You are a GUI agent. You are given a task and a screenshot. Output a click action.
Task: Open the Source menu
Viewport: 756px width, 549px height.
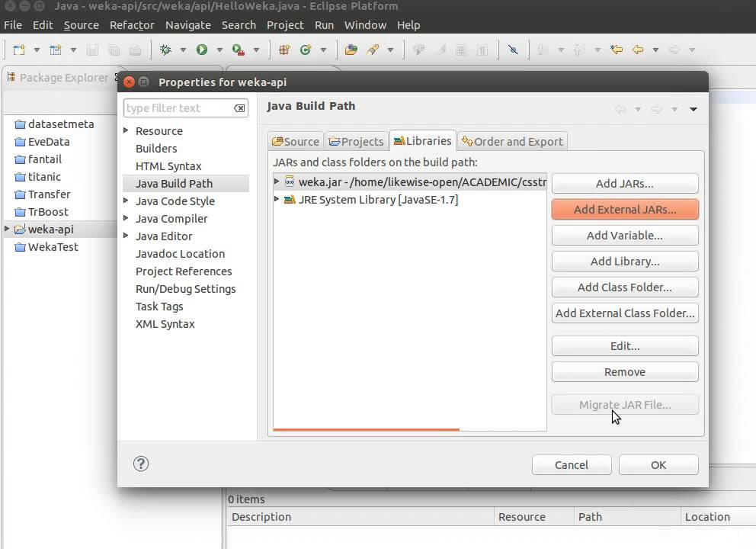(x=81, y=25)
